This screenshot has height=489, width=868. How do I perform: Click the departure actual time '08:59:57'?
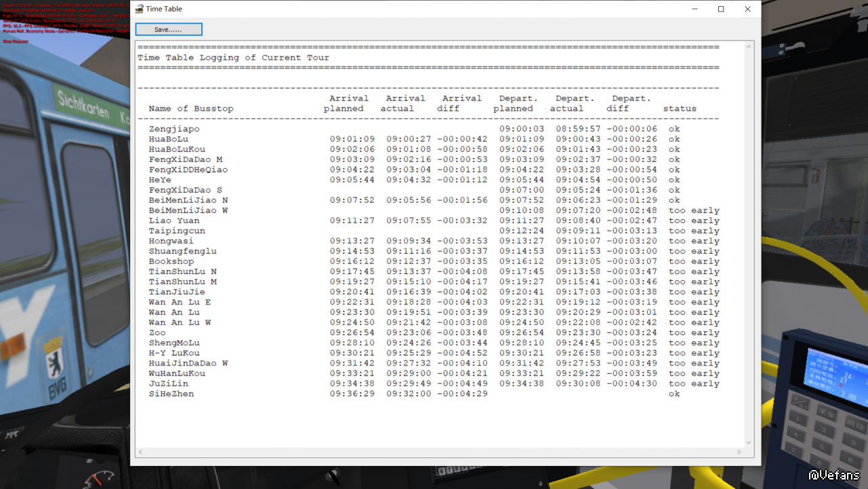click(579, 129)
